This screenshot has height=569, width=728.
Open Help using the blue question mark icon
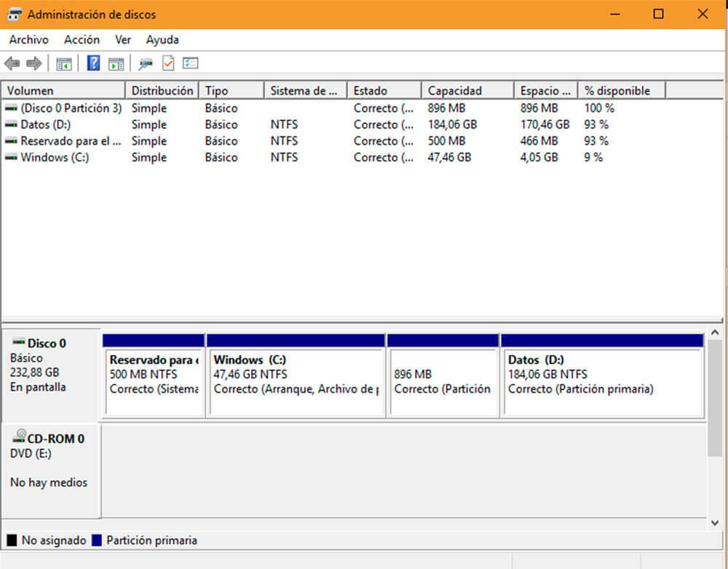[93, 63]
